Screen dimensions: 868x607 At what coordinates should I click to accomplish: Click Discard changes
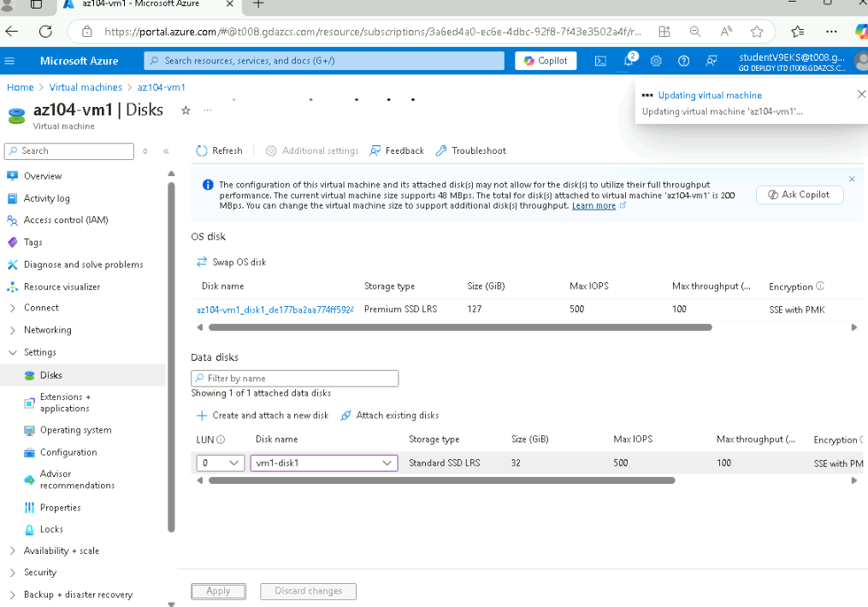[x=309, y=591]
